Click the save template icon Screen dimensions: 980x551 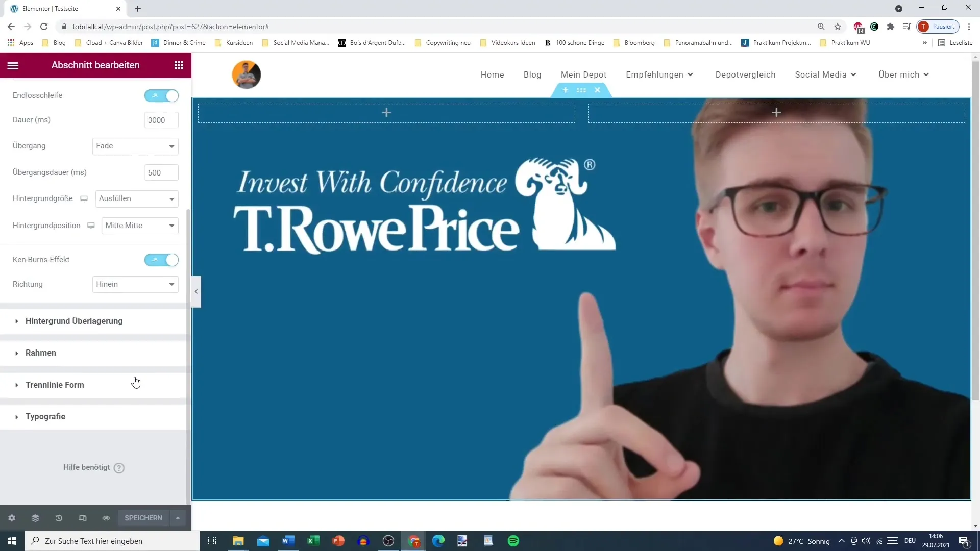[178, 518]
